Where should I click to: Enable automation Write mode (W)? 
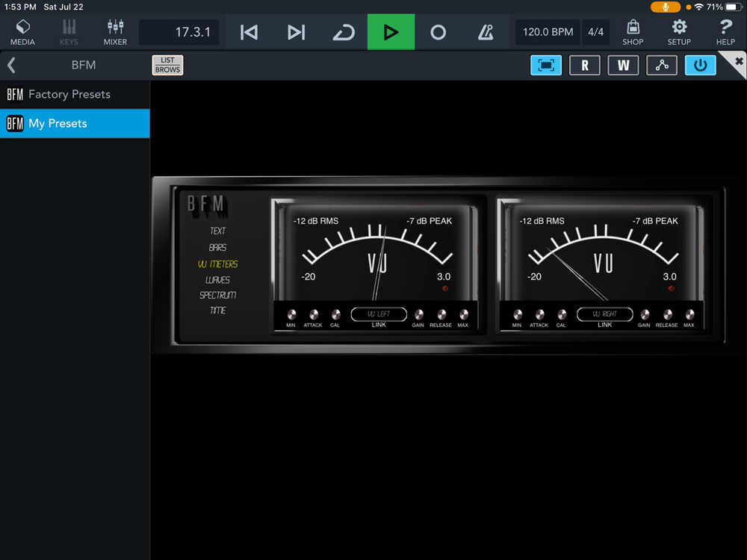623,65
